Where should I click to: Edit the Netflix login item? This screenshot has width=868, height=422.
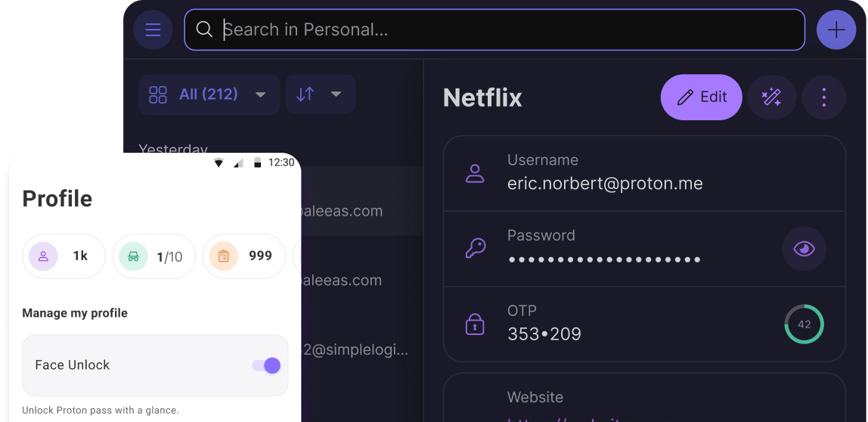[x=701, y=97]
